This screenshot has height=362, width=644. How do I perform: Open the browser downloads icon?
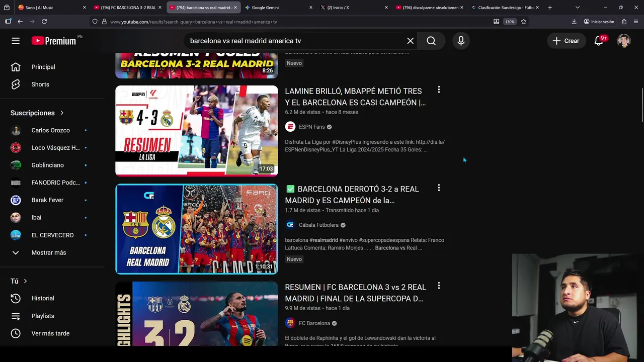pos(574,22)
